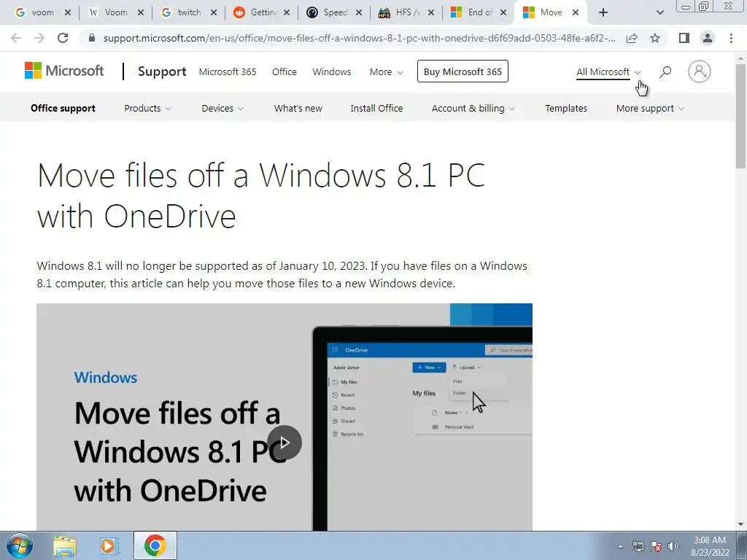Open What's new menu item
This screenshot has height=560, width=747.
click(x=298, y=108)
